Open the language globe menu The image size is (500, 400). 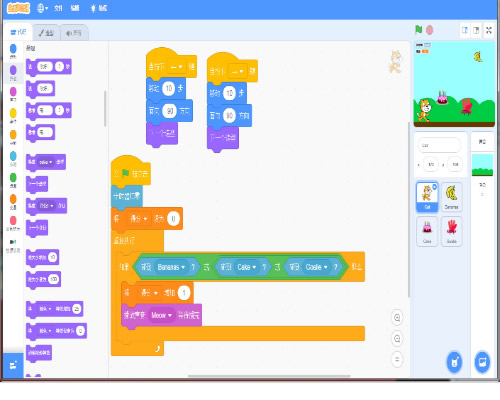click(42, 8)
